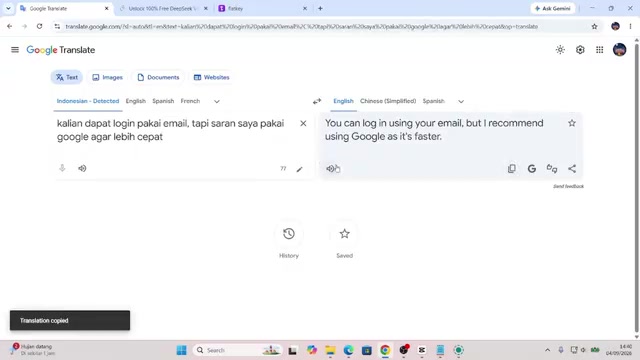The image size is (640, 360).
Task: Close the Google Translate tab
Action: [107, 8]
